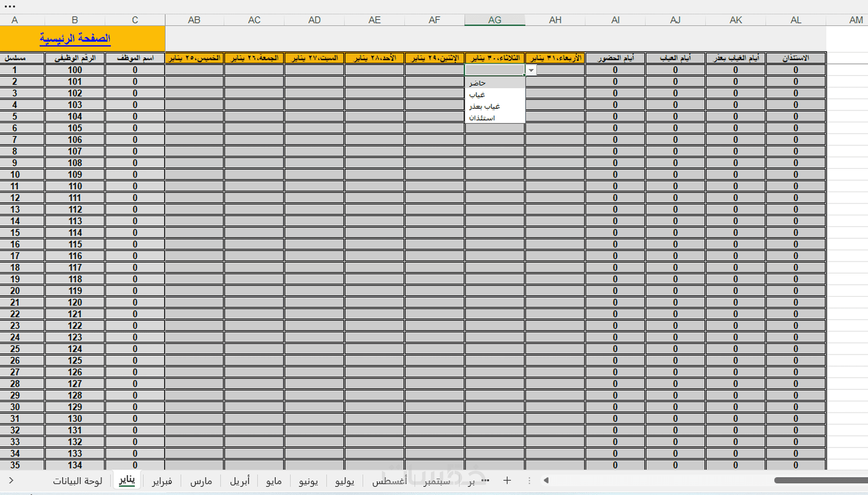
Task: Select column header AE
Action: tap(375, 20)
